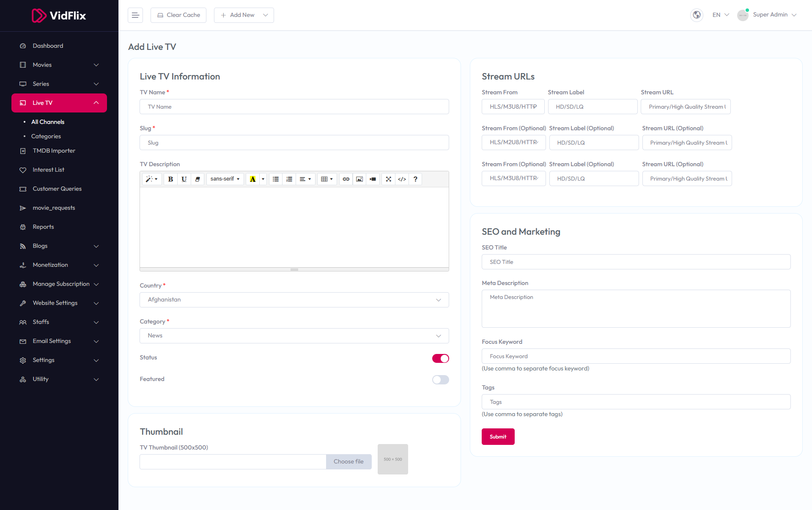Open Categories under Live TV
812x510 pixels.
(x=46, y=136)
